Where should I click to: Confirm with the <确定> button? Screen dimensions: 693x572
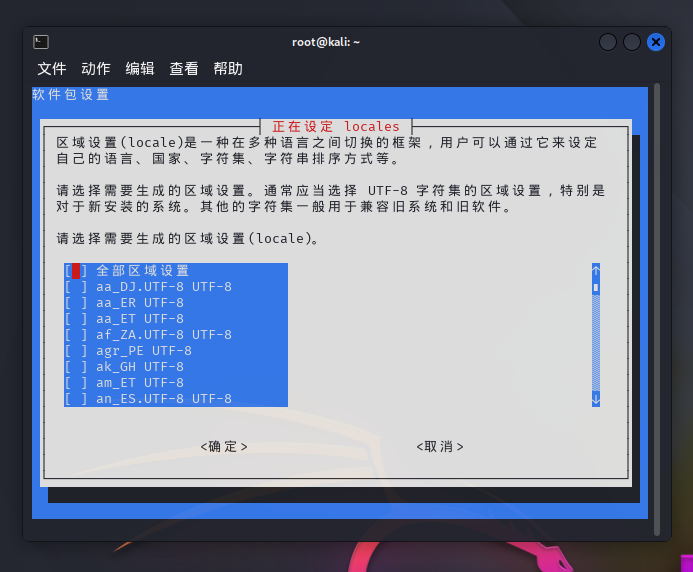(224, 446)
